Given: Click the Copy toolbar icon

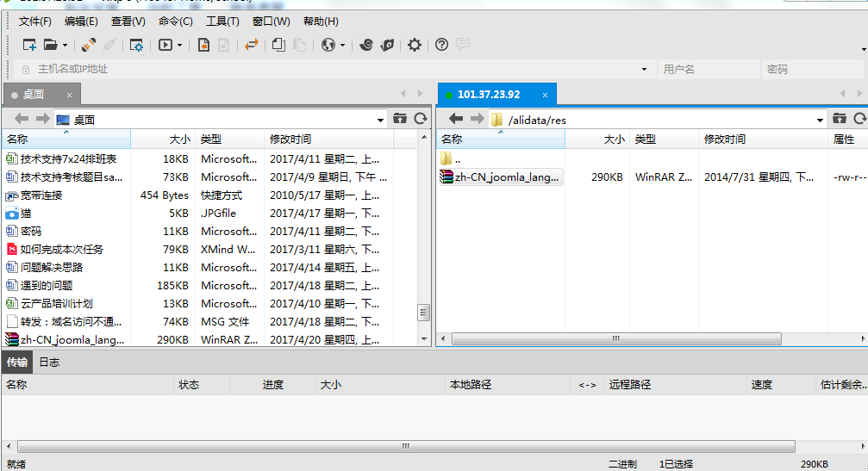Looking at the screenshot, I should tap(279, 45).
